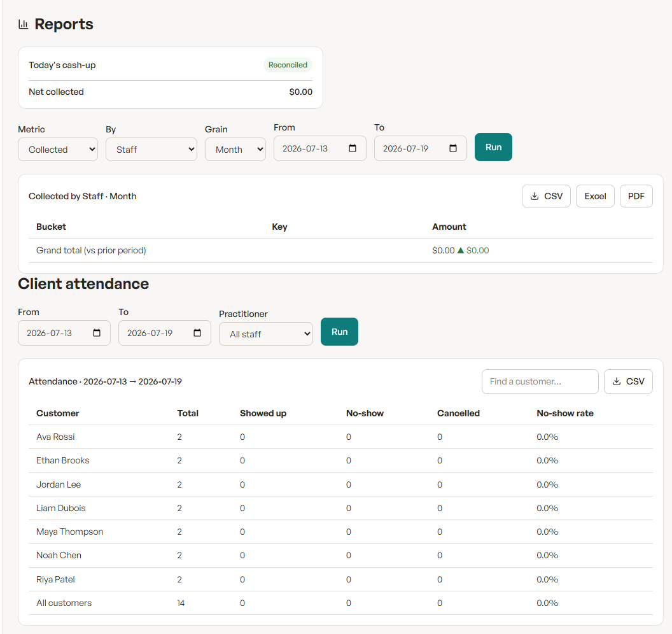Select the Ava Rossi customer row
The height and width of the screenshot is (634, 672).
click(340, 437)
